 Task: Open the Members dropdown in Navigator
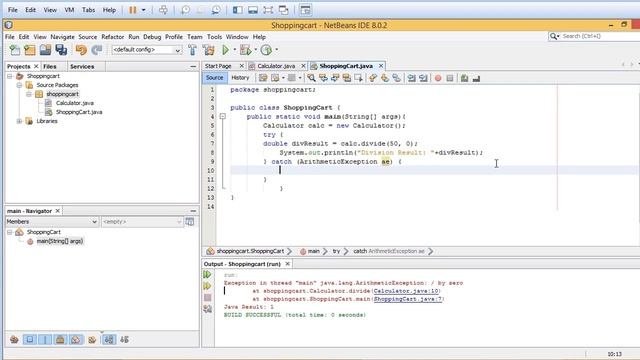tap(94, 222)
